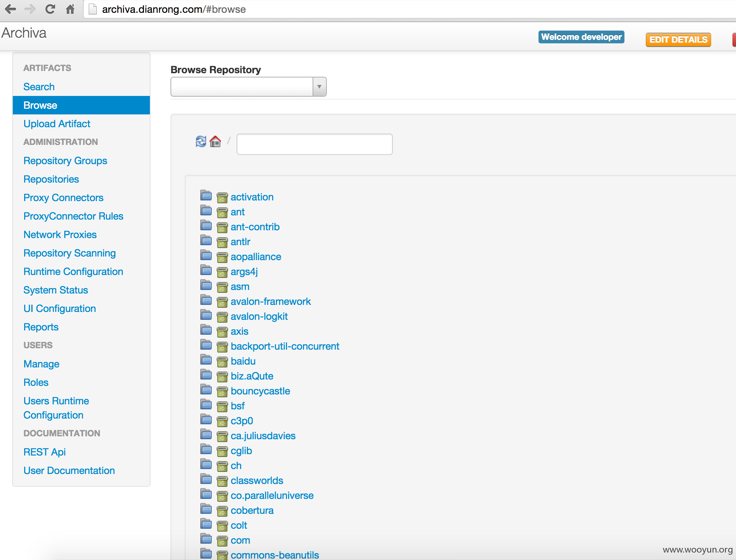Click the browser forward arrow
The width and height of the screenshot is (736, 560).
coord(30,9)
